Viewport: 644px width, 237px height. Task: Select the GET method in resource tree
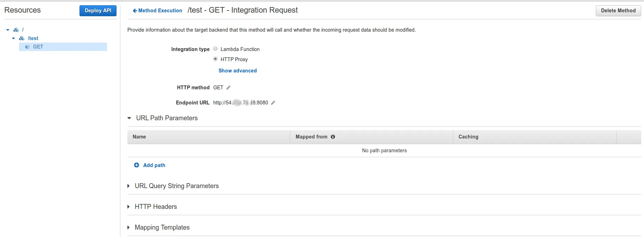click(x=38, y=47)
